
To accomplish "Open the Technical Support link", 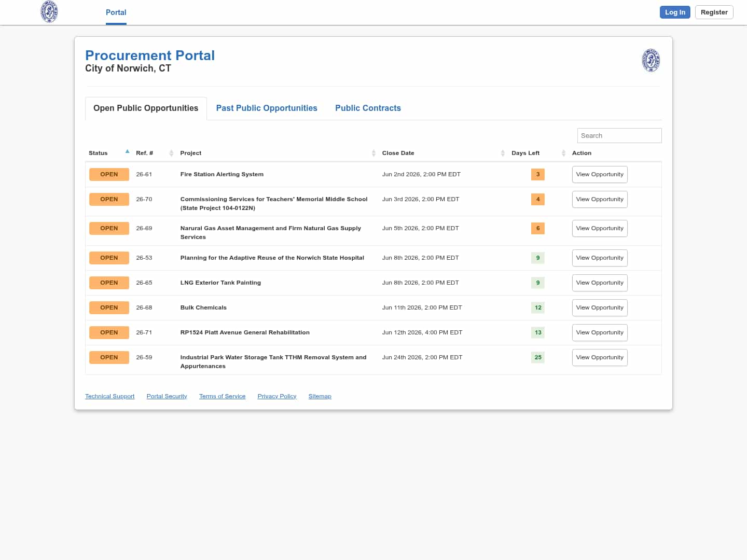I will tap(109, 396).
